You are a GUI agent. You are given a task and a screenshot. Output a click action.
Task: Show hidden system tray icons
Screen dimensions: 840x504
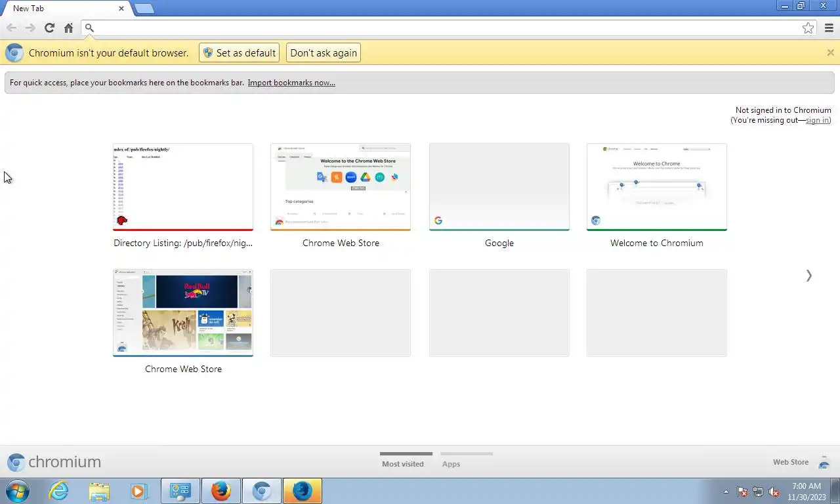point(726,492)
